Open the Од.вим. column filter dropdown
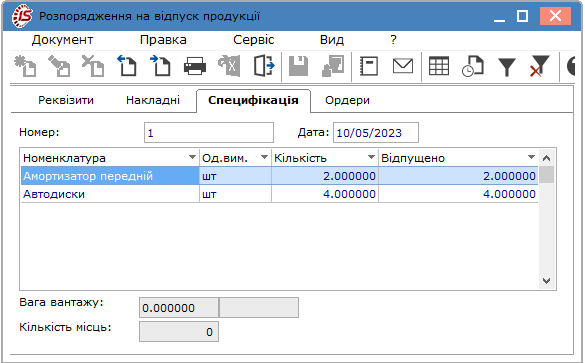Screen dimensions: 585x363 265,157
